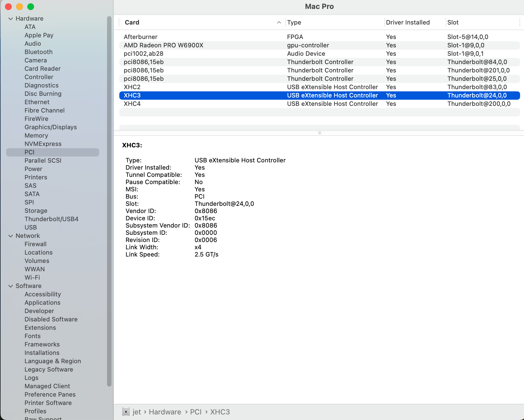Open Card Reader section
The image size is (524, 420).
click(43, 69)
